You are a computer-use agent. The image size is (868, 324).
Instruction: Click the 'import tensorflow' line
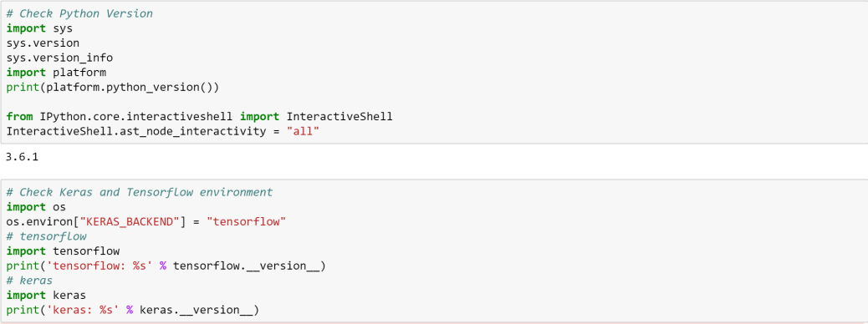(63, 251)
